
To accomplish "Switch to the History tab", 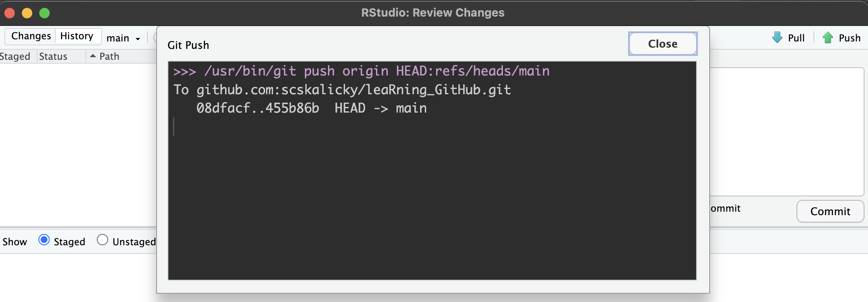I will tap(77, 36).
